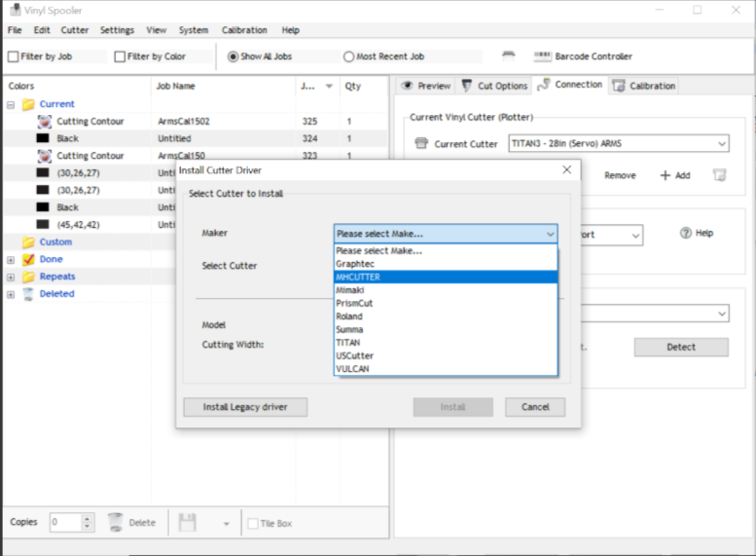Click the J... column sort arrow
The image size is (756, 556).
[329, 86]
